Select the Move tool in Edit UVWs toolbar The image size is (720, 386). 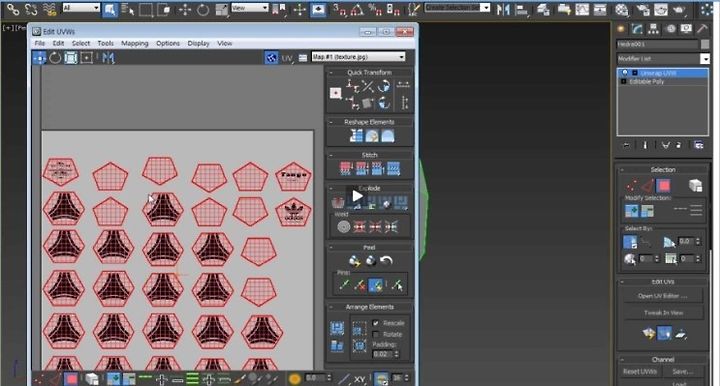[39, 58]
